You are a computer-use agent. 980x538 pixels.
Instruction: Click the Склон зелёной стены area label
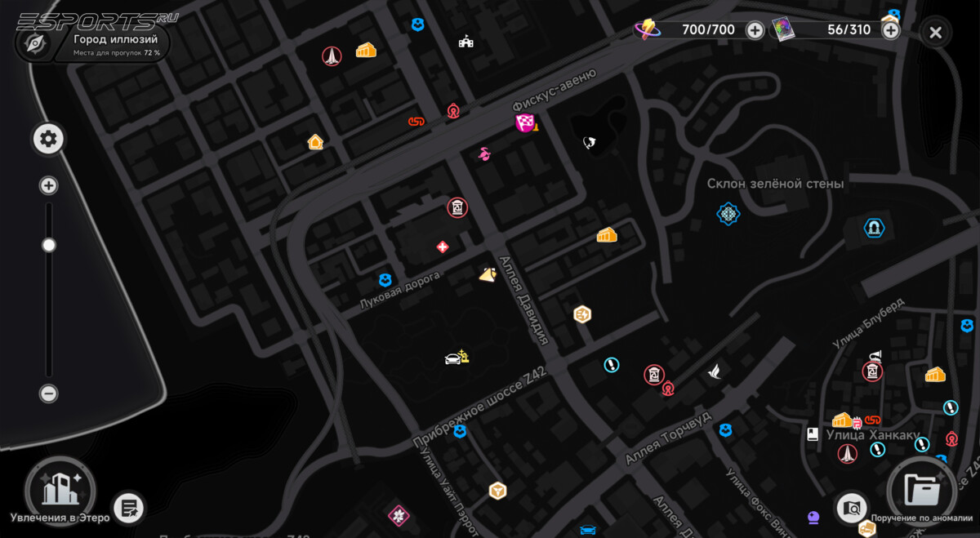tap(775, 185)
